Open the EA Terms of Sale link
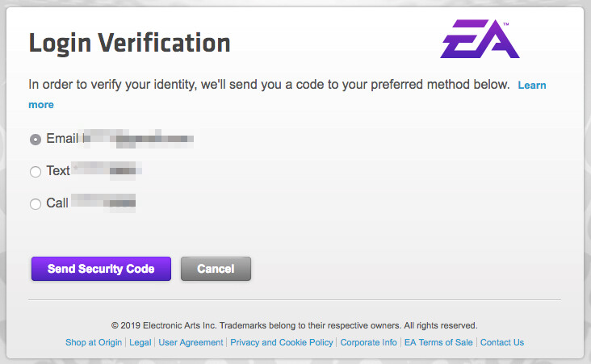This screenshot has height=364, width=591. point(438,342)
